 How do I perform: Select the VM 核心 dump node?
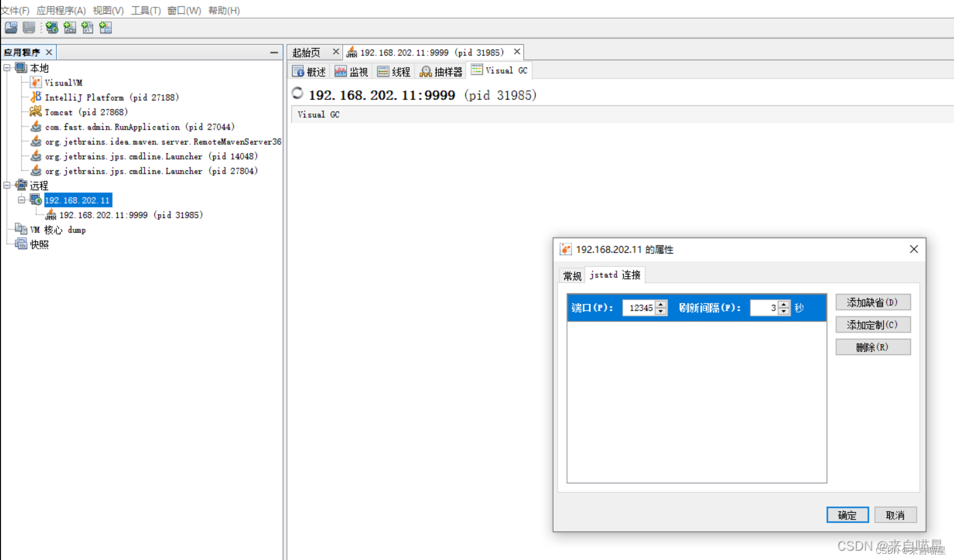pos(58,229)
